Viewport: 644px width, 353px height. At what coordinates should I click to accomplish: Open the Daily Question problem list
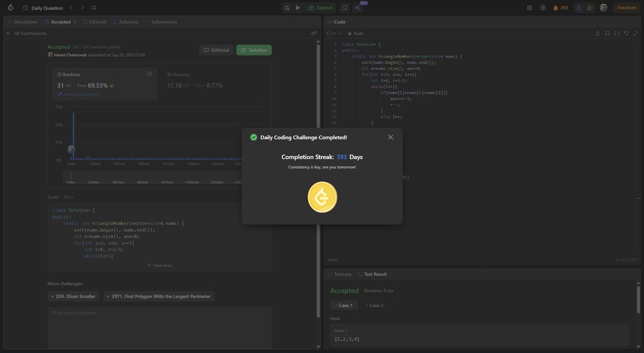coord(41,8)
